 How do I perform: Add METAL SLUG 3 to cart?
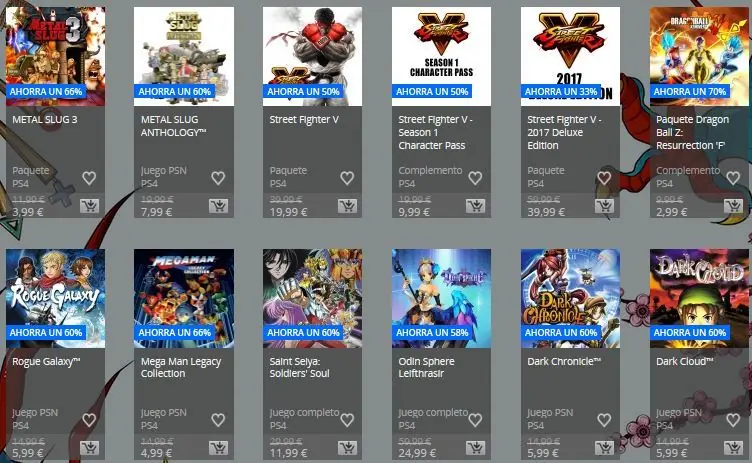click(89, 206)
